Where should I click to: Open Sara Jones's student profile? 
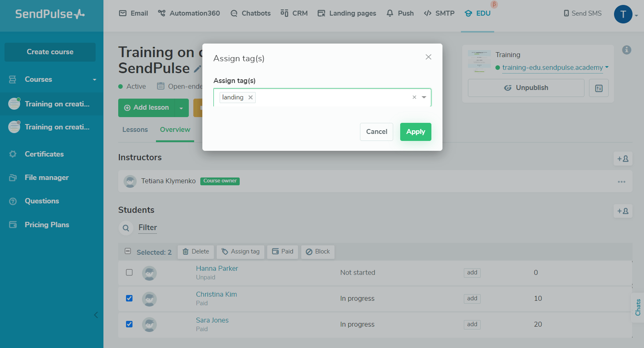212,320
